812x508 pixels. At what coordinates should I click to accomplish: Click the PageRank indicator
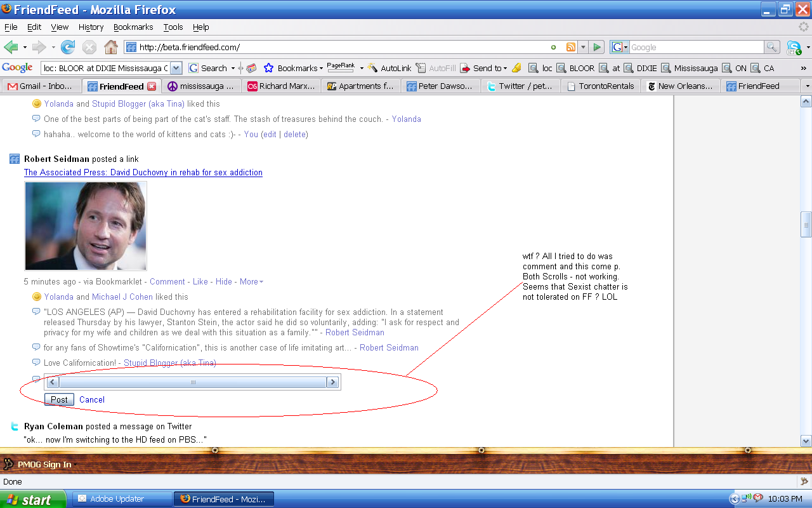(341, 67)
